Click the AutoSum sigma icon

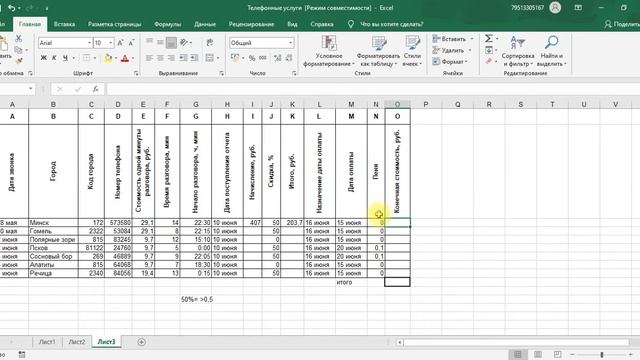(x=489, y=38)
